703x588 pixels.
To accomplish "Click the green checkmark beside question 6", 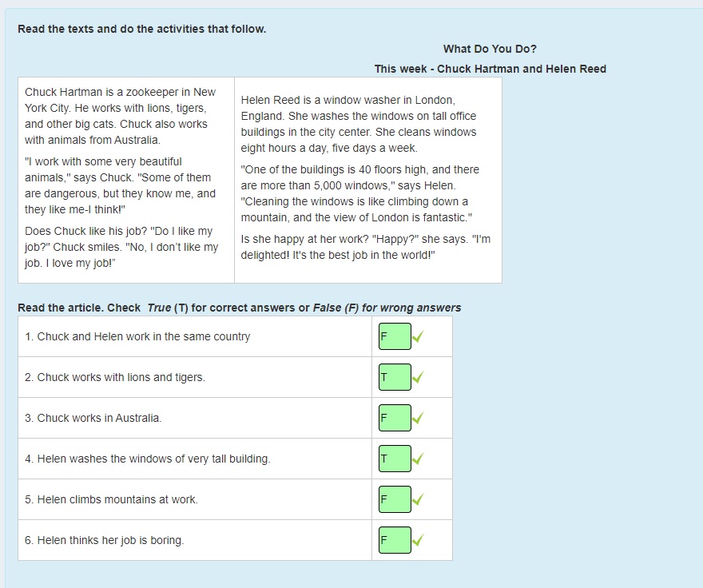I will click(418, 540).
